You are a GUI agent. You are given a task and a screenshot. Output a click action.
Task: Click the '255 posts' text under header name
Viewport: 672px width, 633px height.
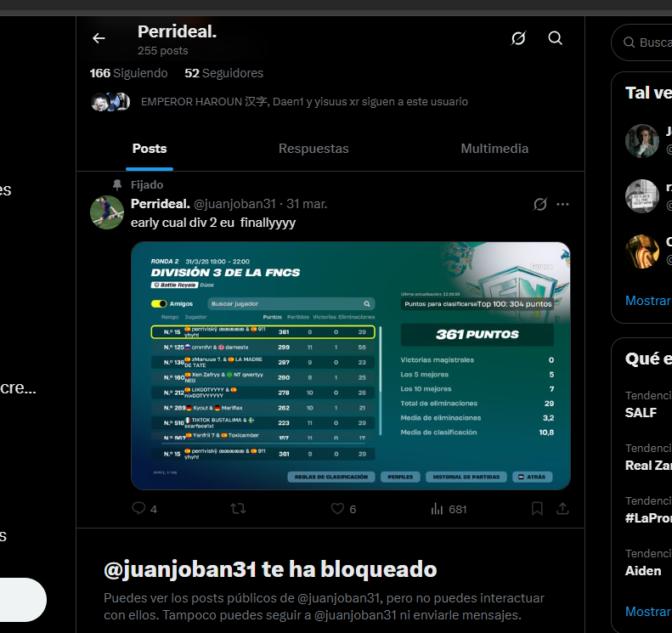pyautogui.click(x=163, y=51)
